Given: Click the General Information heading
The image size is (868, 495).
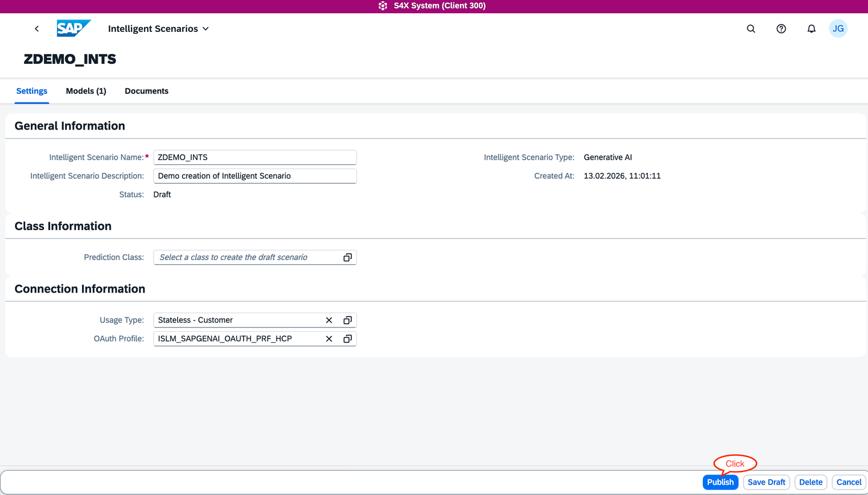Looking at the screenshot, I should [70, 126].
